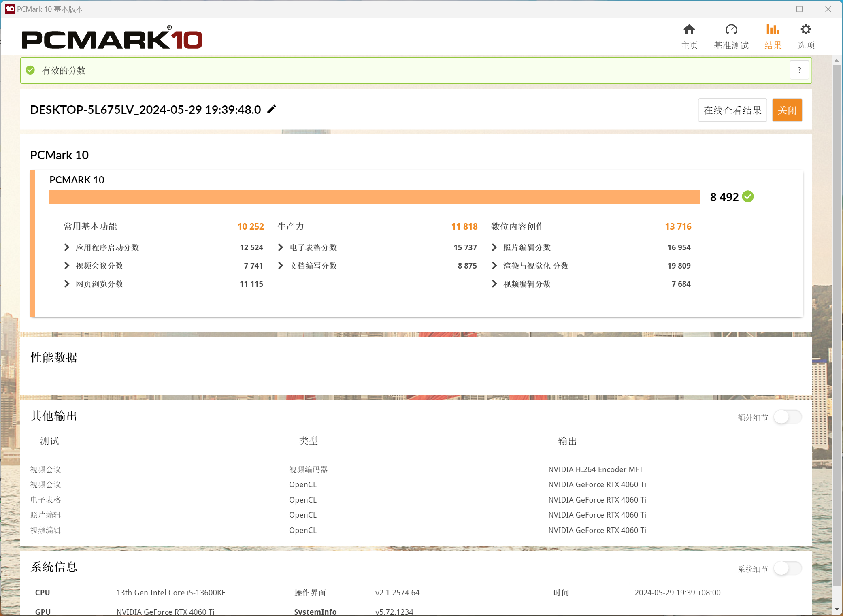The width and height of the screenshot is (843, 616).
Task: Open the Results bar chart icon
Action: tap(773, 30)
